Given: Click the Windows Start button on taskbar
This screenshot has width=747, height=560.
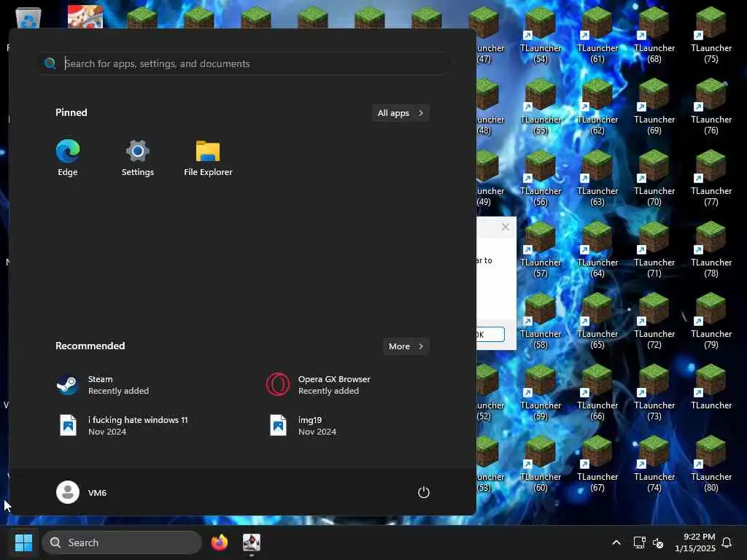Looking at the screenshot, I should 23,542.
